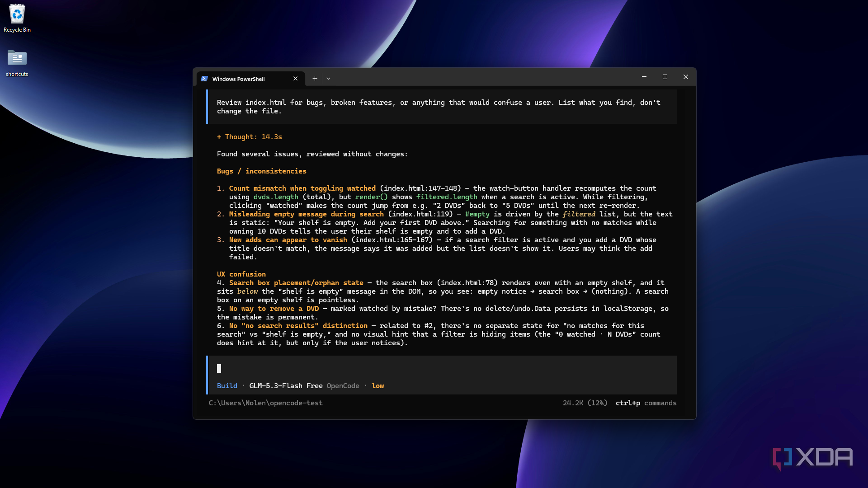Expand the 'Thought: 14.3s' section
868x488 pixels.
click(250, 137)
